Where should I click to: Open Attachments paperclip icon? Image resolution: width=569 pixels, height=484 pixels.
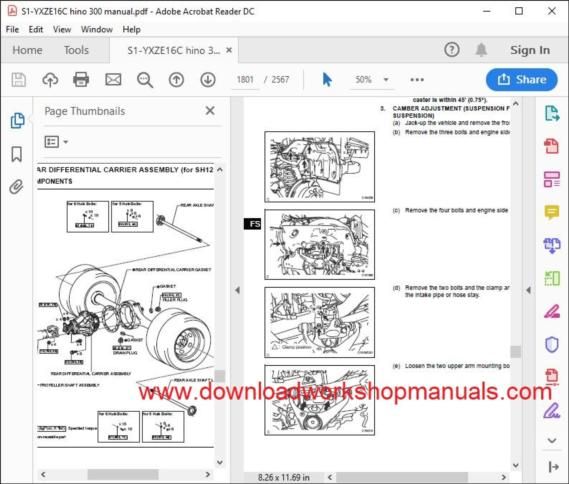[x=16, y=187]
